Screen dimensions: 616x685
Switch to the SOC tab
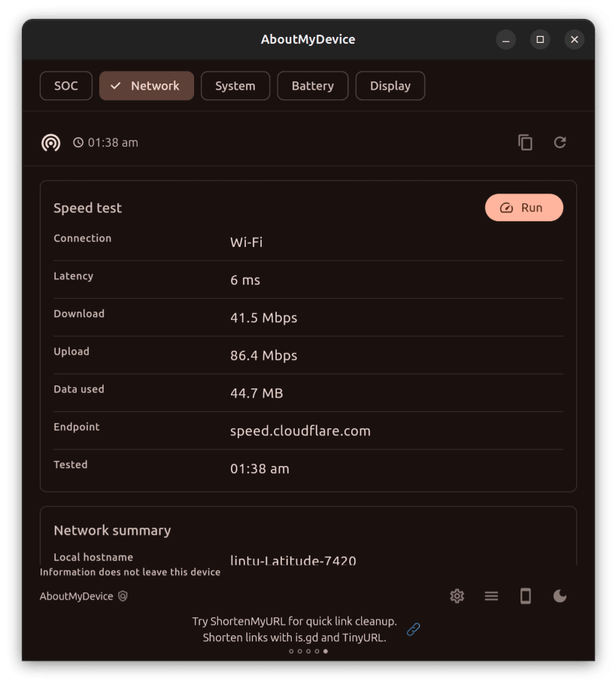click(66, 86)
